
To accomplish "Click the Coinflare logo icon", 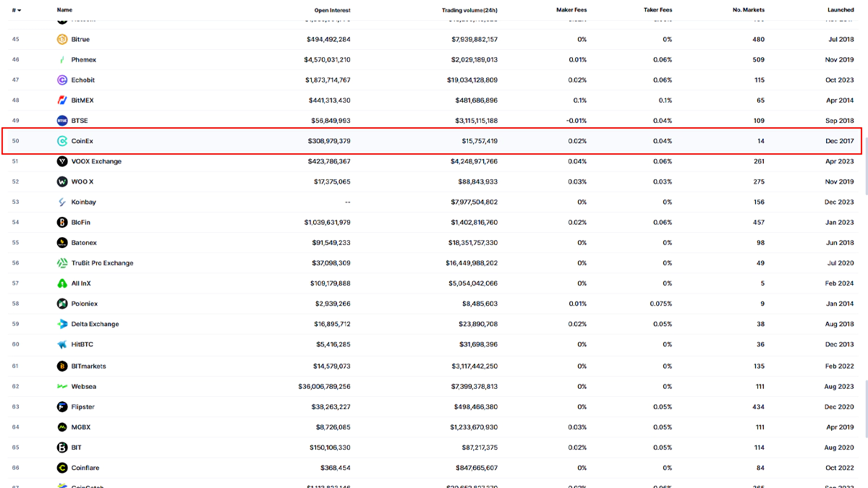I will coord(62,468).
